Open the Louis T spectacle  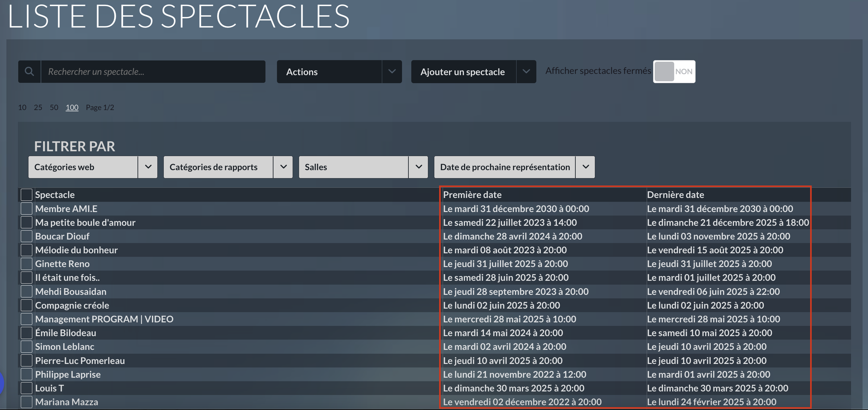50,388
